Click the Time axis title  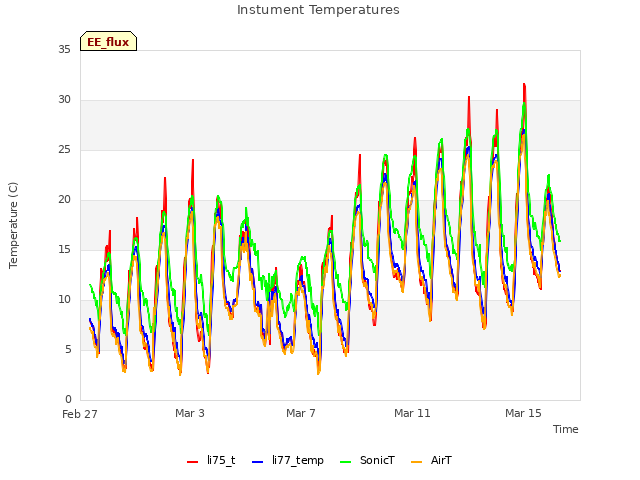(565, 429)
